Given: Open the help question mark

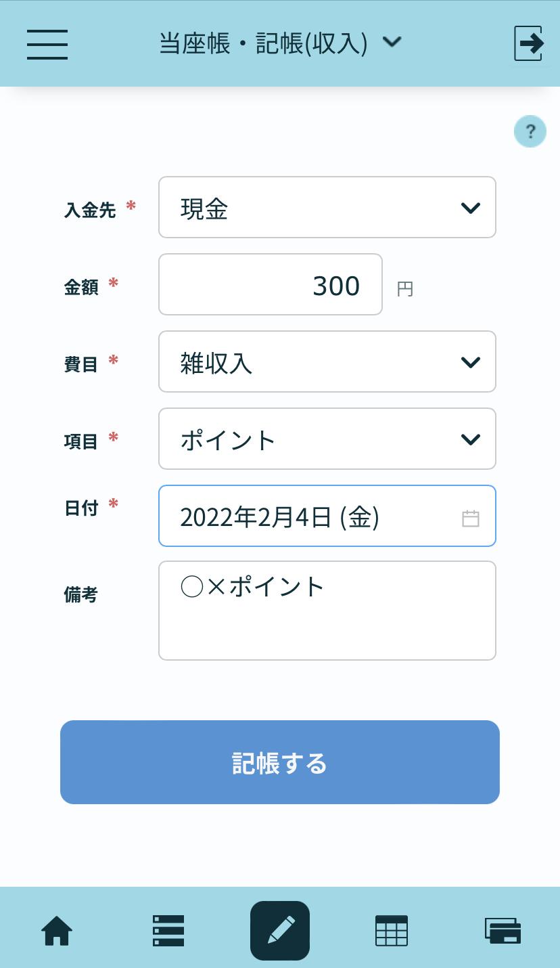Looking at the screenshot, I should pyautogui.click(x=530, y=131).
